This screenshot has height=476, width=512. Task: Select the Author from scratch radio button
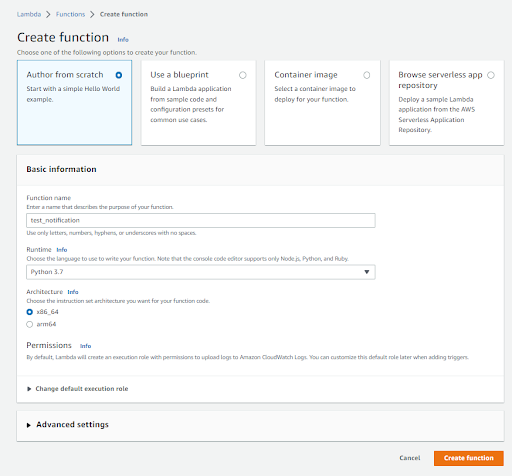[x=119, y=75]
